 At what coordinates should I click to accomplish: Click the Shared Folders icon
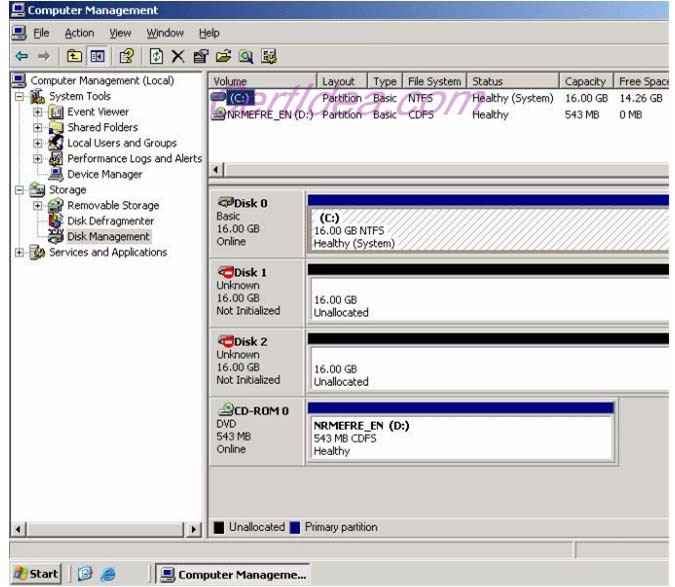56,127
